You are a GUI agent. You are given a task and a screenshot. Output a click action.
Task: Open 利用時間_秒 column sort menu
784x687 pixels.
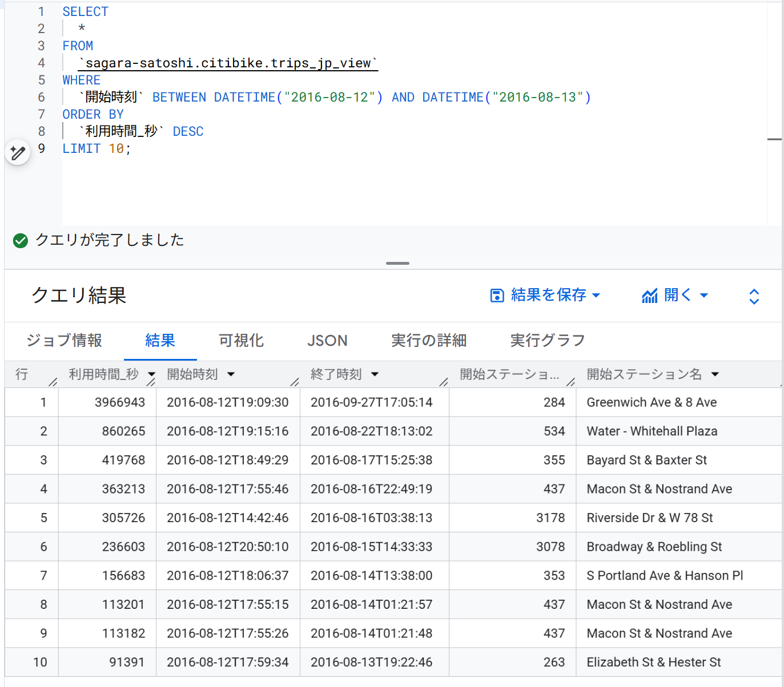151,374
